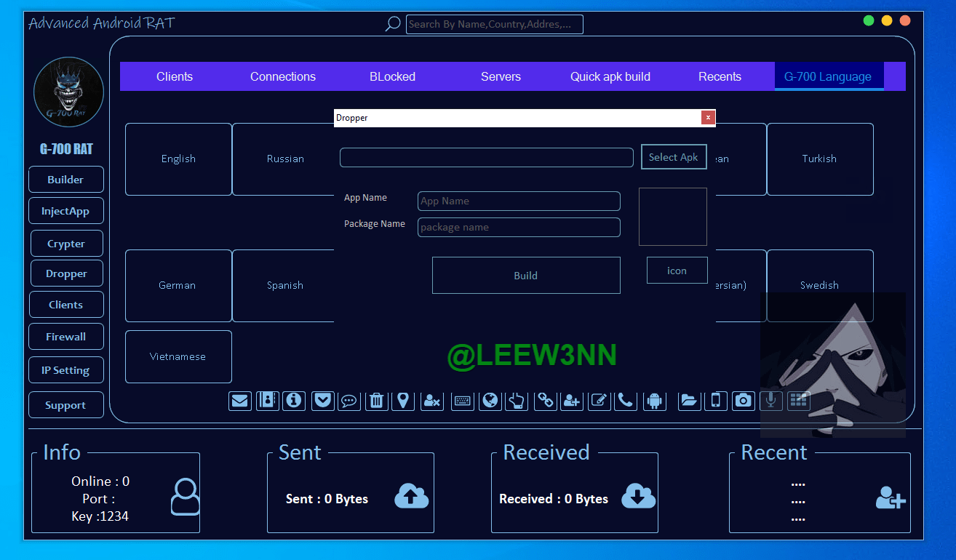Choose the Turkish language tile
Image resolution: width=956 pixels, height=560 pixels.
click(819, 159)
